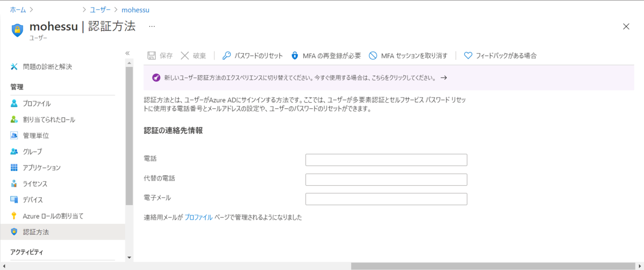Click the shield user icon beside mohessu title
Image resolution: width=644 pixels, height=270 pixels.
[17, 29]
